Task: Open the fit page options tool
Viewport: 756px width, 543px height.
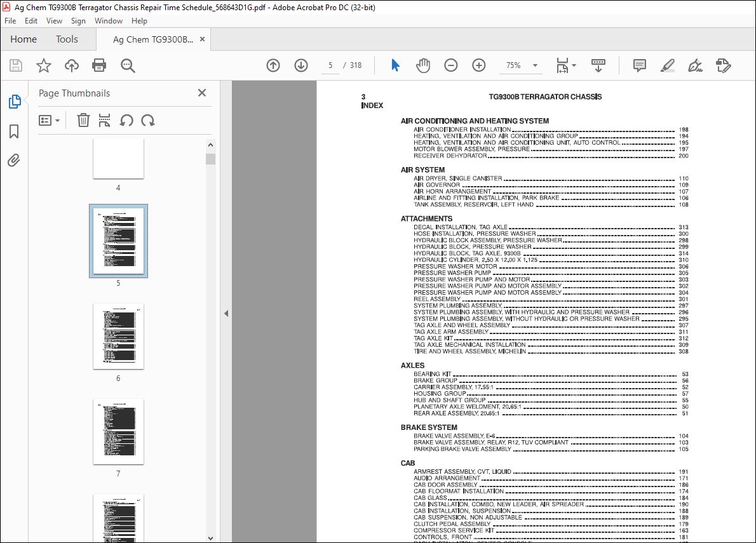Action: pos(562,65)
